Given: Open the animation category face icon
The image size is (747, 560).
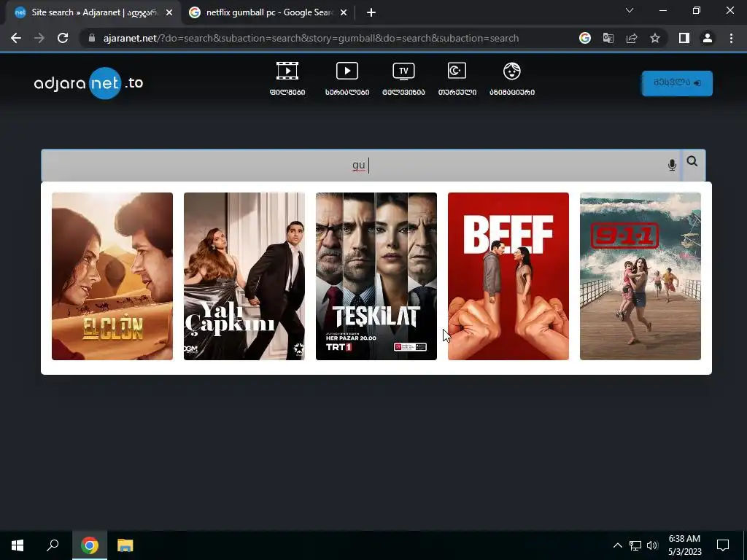Looking at the screenshot, I should pyautogui.click(x=511, y=71).
